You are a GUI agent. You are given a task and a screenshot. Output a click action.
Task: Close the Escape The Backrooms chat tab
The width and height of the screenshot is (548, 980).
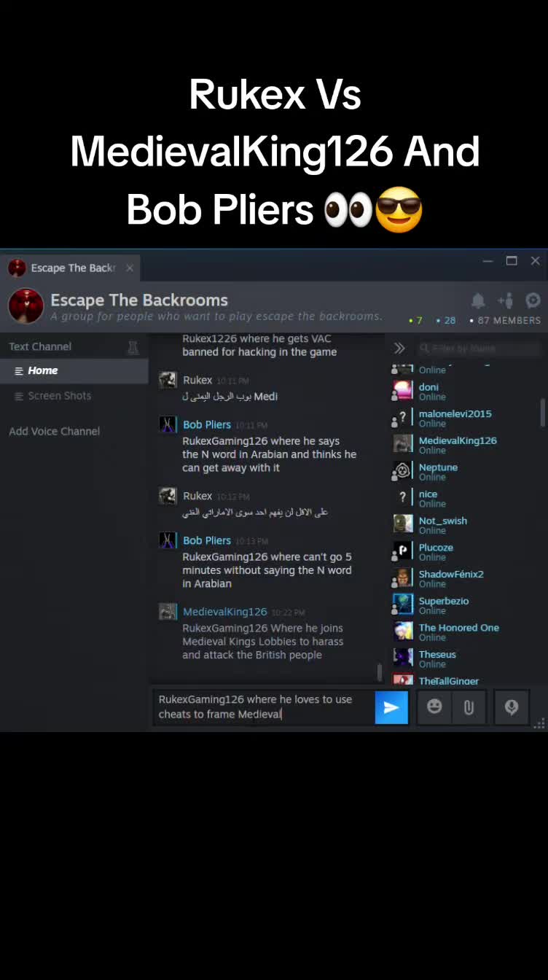(130, 268)
